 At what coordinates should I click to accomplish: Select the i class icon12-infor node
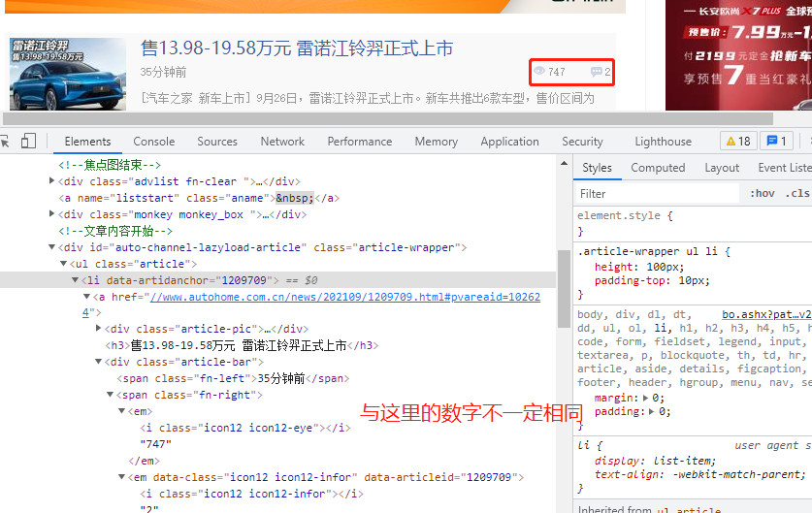(251, 494)
